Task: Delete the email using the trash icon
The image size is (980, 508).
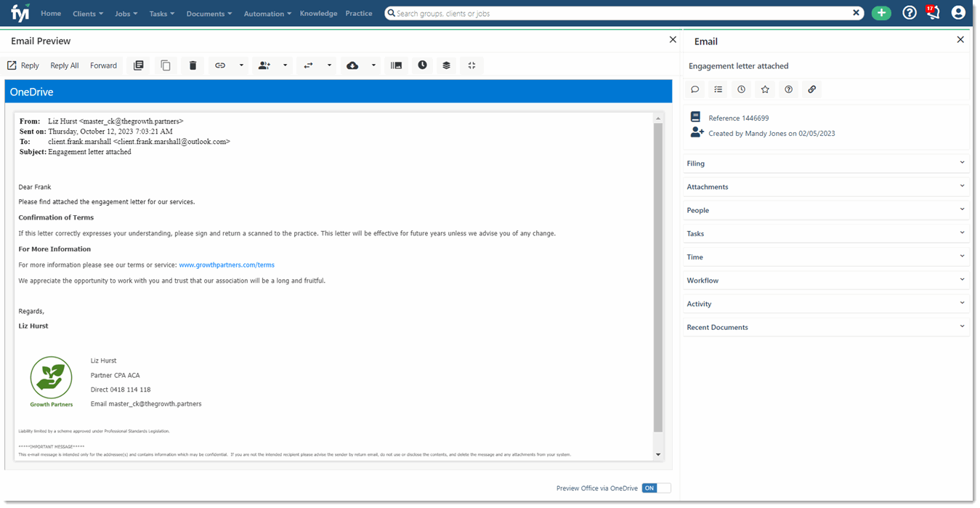Action: coord(193,65)
